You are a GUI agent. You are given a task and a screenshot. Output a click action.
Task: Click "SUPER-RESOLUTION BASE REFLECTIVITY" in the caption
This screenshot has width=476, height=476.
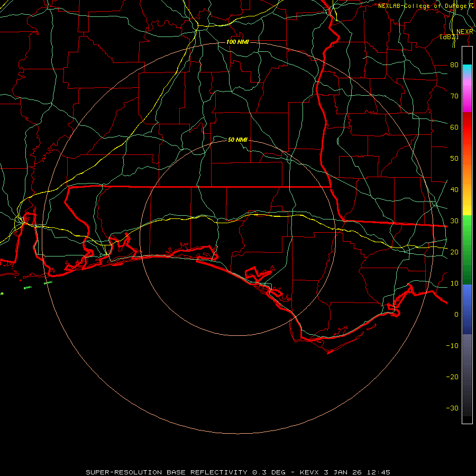click(167, 472)
